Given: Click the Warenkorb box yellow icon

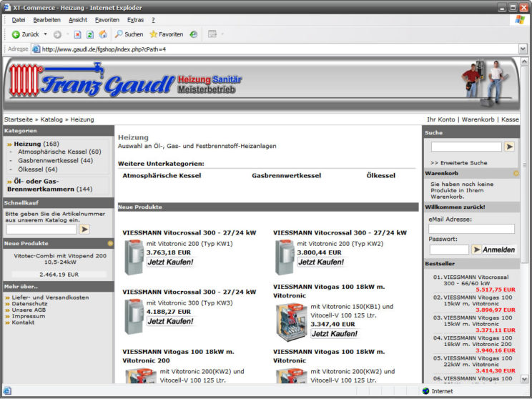Looking at the screenshot, I should (x=516, y=173).
